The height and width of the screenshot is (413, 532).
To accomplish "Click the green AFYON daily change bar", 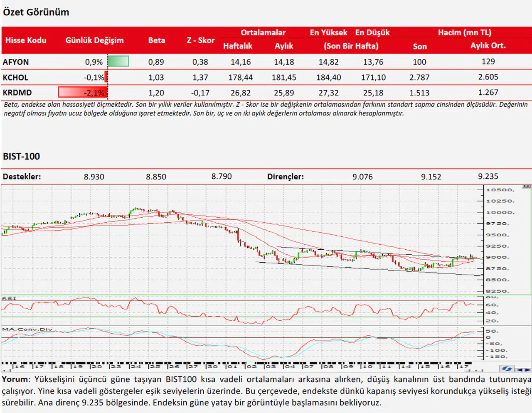I will coord(118,61).
